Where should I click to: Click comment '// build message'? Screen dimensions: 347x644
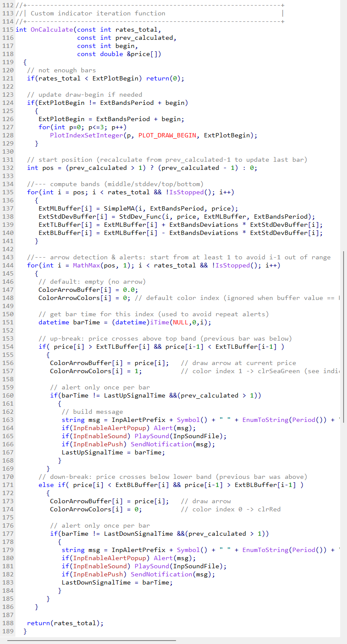click(92, 412)
